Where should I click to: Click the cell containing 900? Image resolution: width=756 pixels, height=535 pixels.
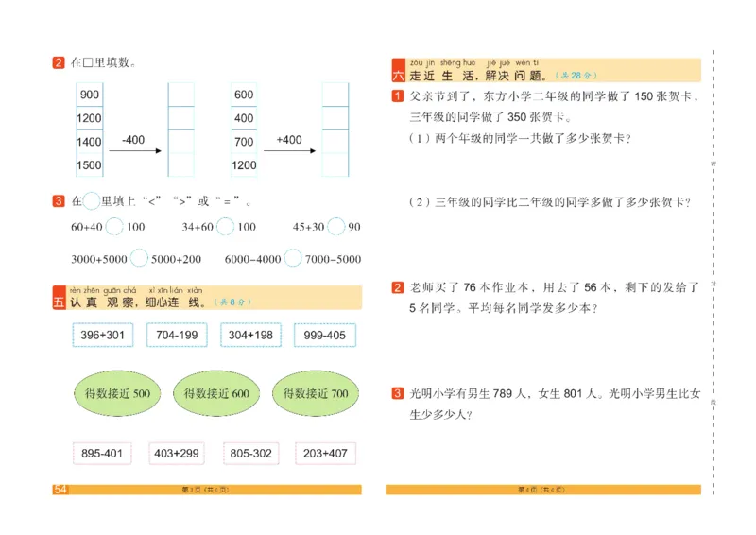pos(90,95)
